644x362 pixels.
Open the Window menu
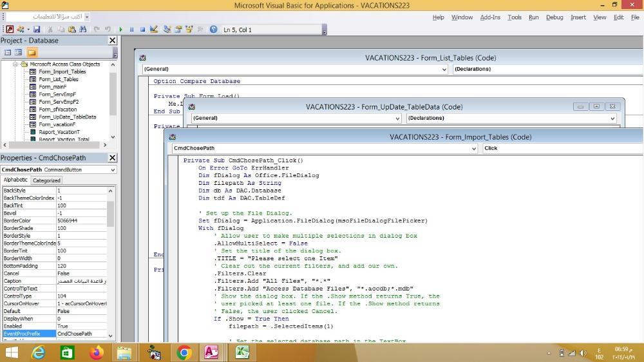(462, 17)
